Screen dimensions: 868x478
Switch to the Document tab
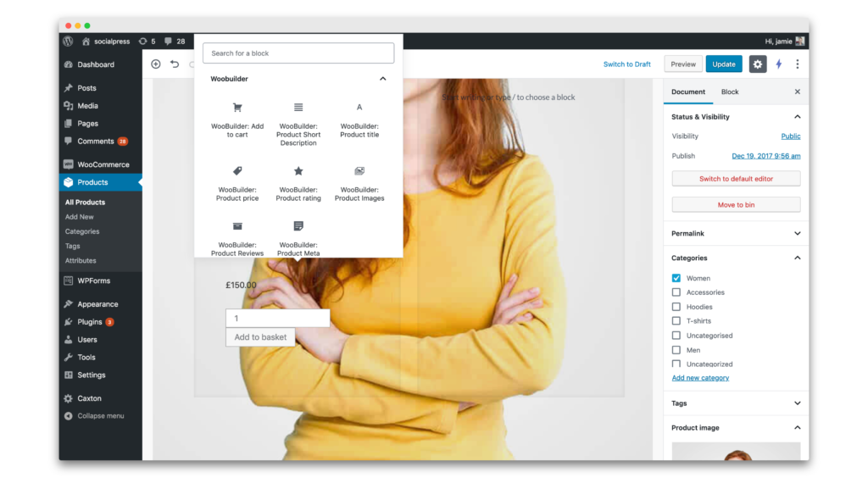pos(688,92)
